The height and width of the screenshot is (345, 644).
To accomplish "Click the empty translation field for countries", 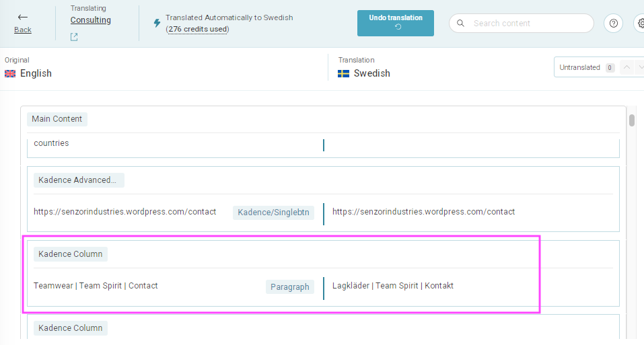I will (471, 145).
